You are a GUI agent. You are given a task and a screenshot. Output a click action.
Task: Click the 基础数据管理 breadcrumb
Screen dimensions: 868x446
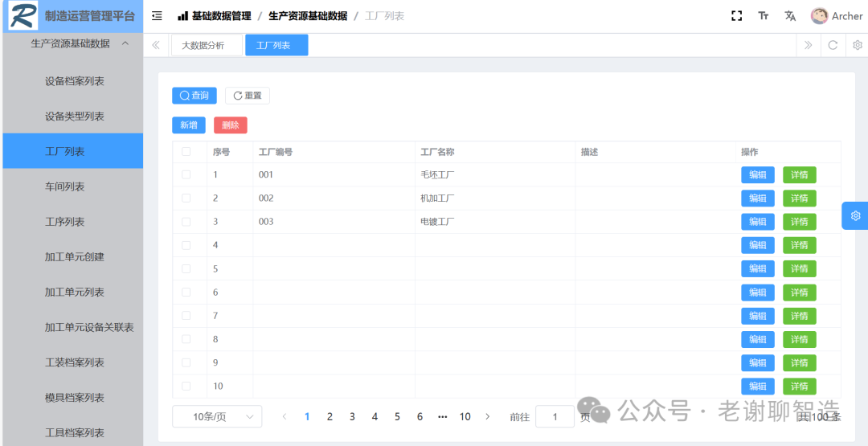(222, 16)
